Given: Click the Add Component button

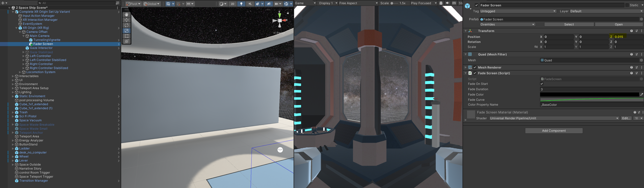Looking at the screenshot, I should point(554,131).
